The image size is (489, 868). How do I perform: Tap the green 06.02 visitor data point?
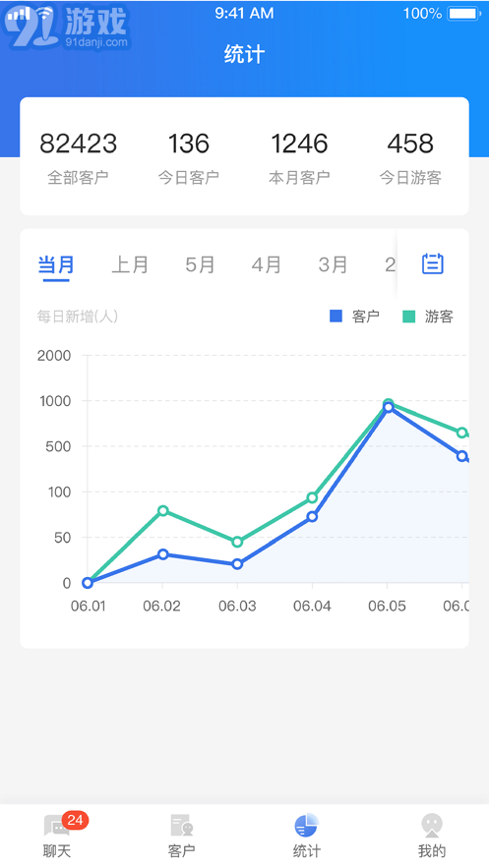pos(162,510)
